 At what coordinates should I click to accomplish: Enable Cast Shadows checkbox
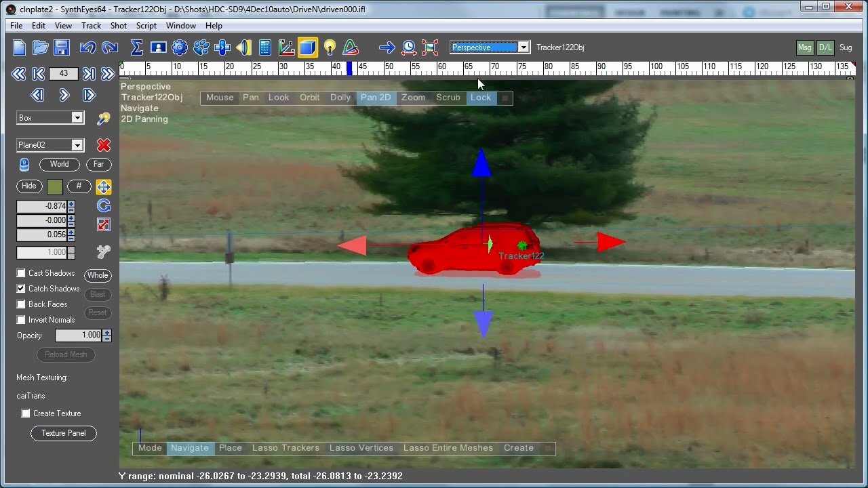point(21,273)
